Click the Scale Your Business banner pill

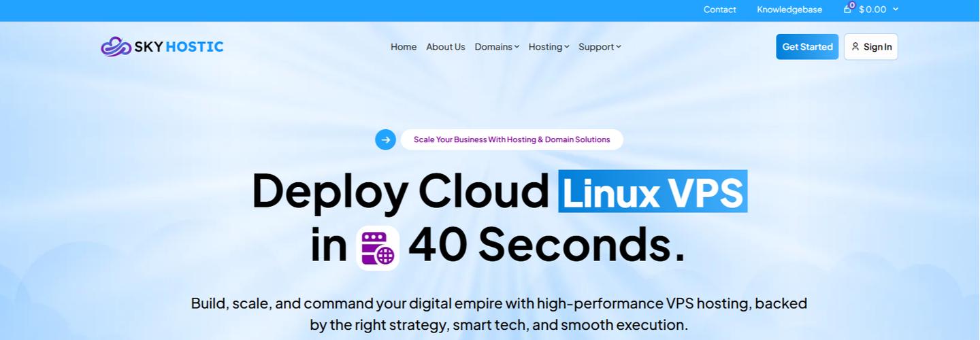[512, 139]
